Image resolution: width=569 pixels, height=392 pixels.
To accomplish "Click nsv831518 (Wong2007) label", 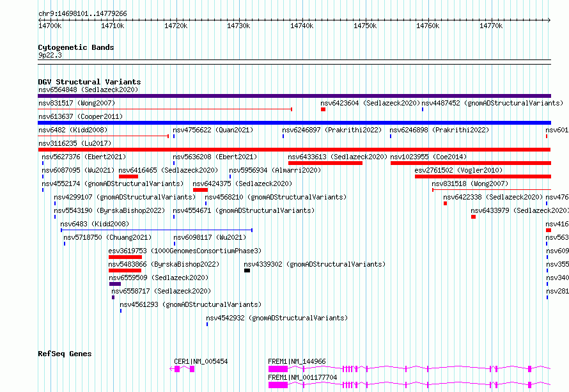I will (x=470, y=184).
